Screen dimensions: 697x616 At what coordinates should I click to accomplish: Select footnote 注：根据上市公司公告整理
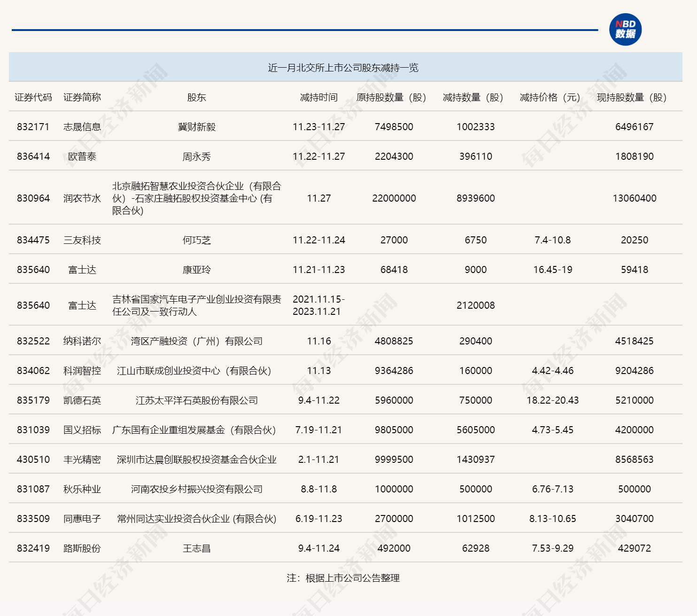coord(343,578)
